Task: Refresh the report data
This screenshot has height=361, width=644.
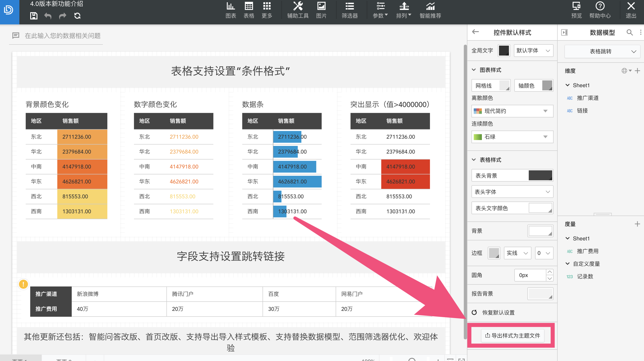Action: (77, 16)
